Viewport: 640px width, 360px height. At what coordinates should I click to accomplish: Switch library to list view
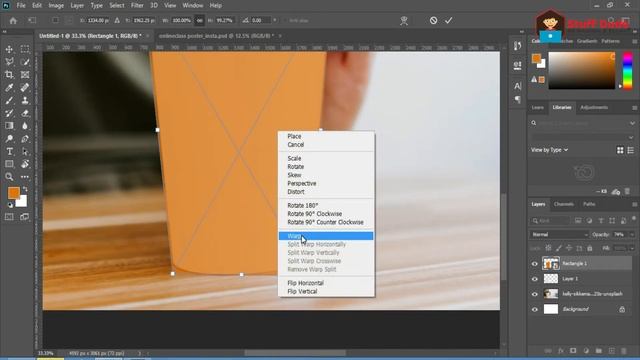(x=631, y=150)
